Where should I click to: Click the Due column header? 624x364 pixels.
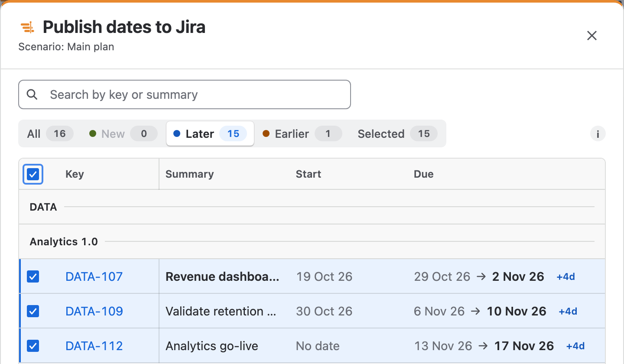click(424, 174)
